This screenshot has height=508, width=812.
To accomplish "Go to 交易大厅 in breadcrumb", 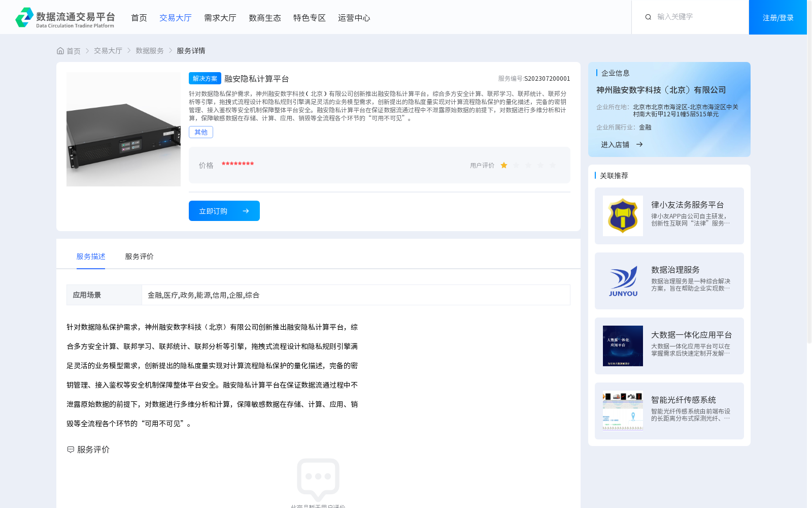I will click(x=108, y=51).
